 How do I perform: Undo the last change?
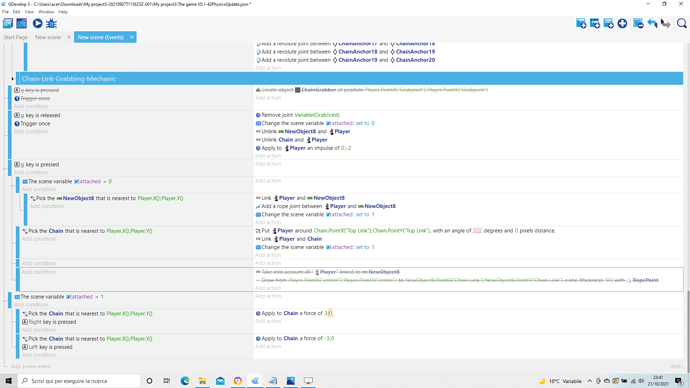pyautogui.click(x=652, y=23)
